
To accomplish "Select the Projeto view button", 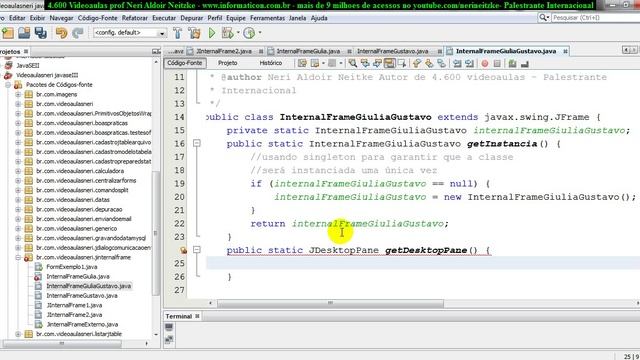I will pyautogui.click(x=228, y=63).
